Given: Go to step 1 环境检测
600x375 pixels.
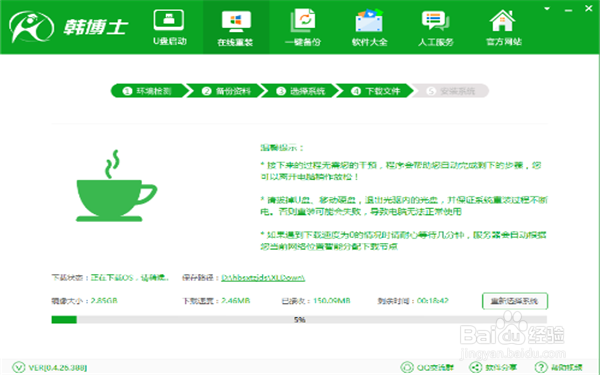Looking at the screenshot, I should pyautogui.click(x=149, y=91).
